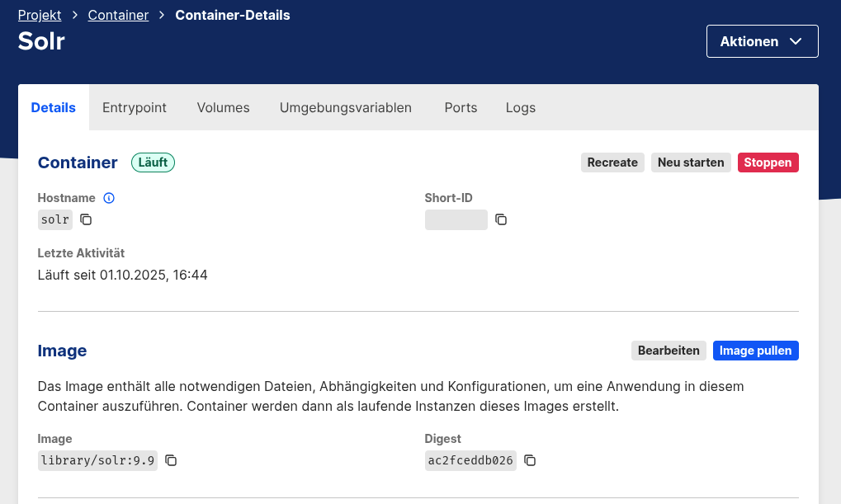Copy the Short-ID value
The image size is (841, 504).
(x=501, y=219)
